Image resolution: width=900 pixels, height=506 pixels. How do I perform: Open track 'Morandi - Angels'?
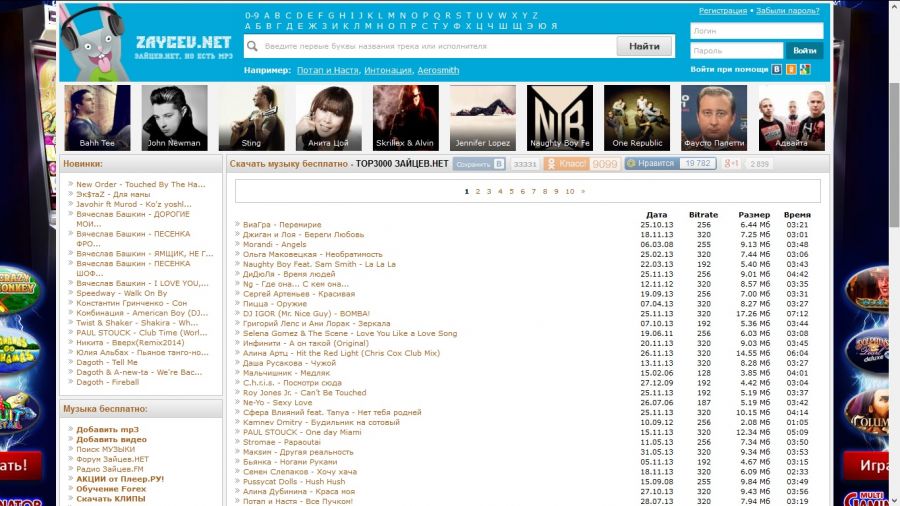click(274, 244)
